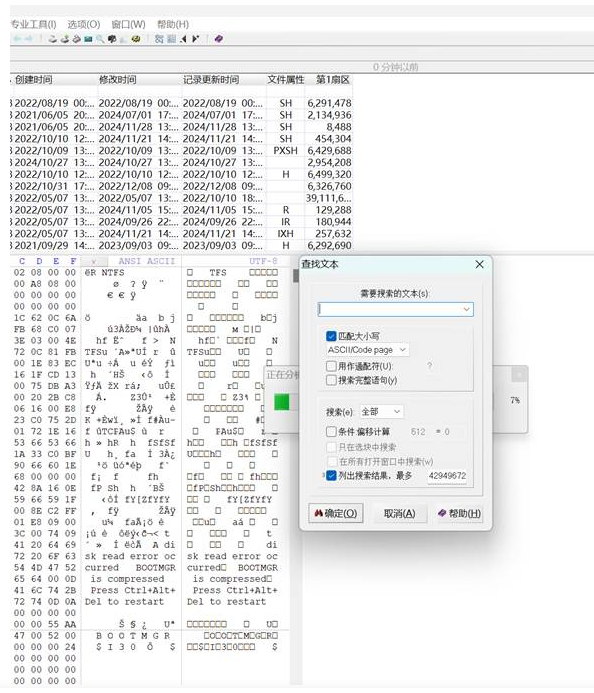This screenshot has height=693, width=594.
Task: Enable the 用作通配符(U) checkbox
Action: click(331, 366)
